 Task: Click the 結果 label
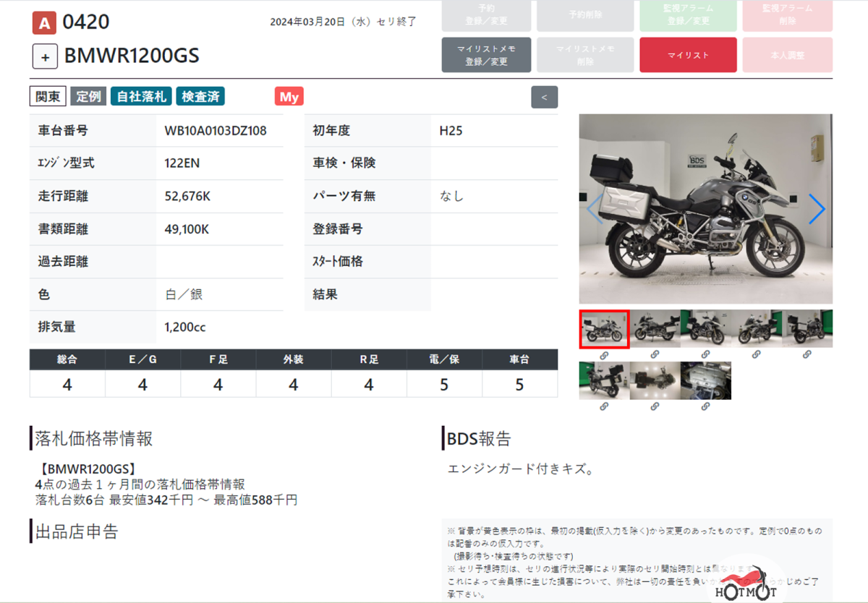(325, 294)
